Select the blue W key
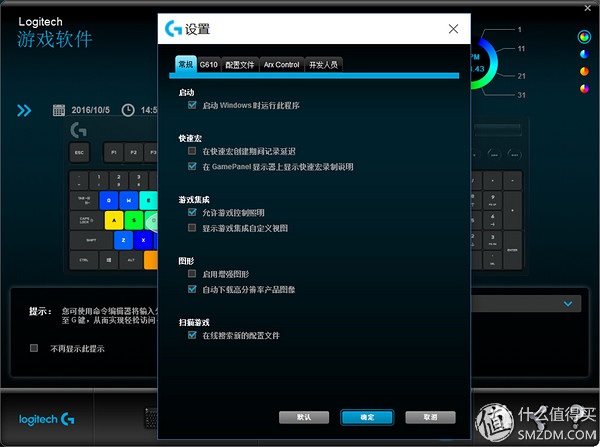 (129, 200)
